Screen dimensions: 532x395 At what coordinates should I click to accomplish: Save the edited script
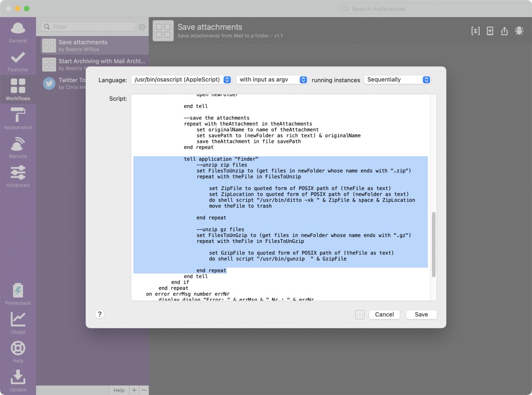[421, 314]
